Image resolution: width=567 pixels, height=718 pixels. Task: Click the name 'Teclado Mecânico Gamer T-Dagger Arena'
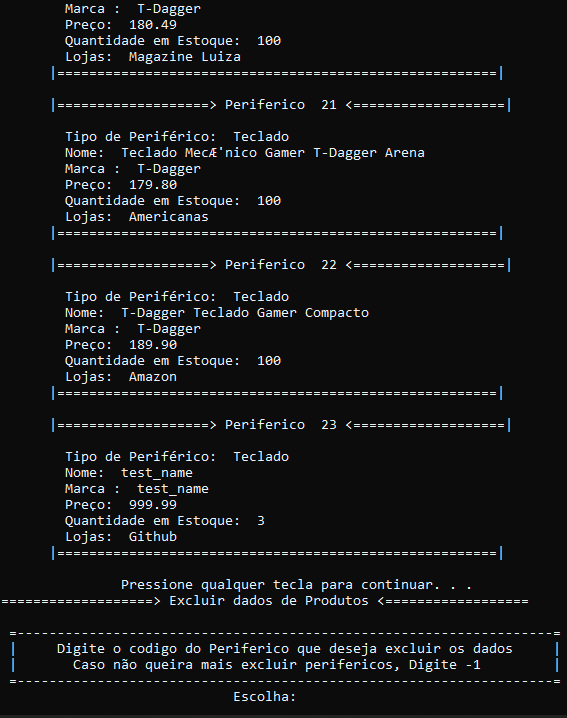[x=273, y=152]
